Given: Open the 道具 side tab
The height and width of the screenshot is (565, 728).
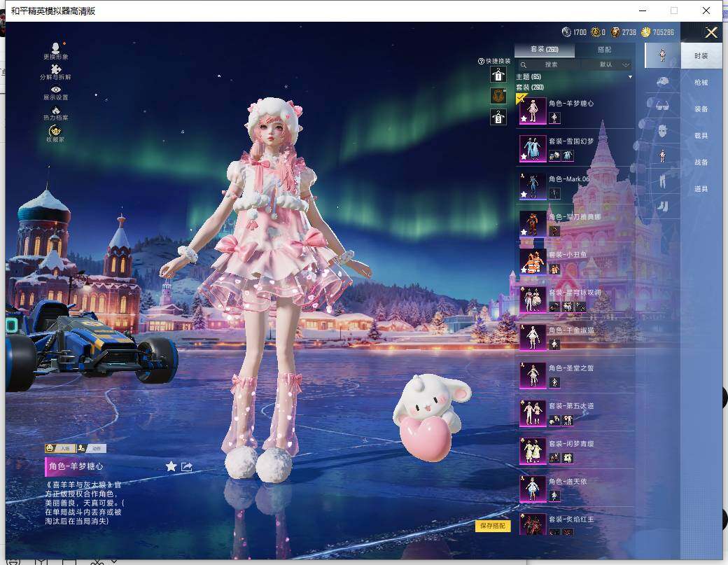Looking at the screenshot, I should click(x=701, y=188).
